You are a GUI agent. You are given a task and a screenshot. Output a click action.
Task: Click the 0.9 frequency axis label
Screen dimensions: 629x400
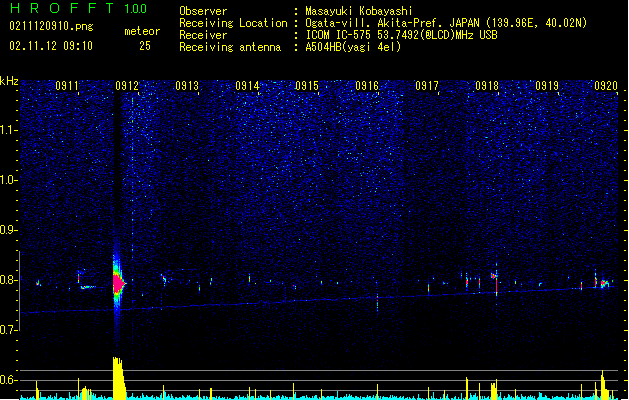[x=9, y=230]
